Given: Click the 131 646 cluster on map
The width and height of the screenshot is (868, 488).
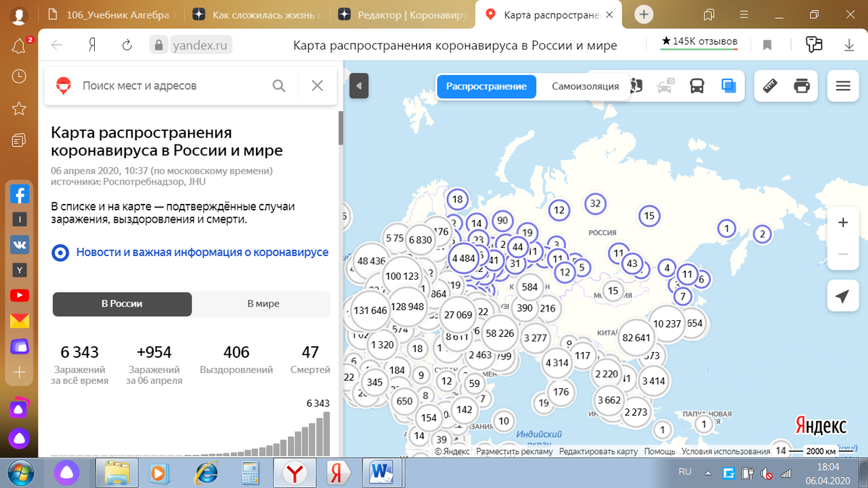Looking at the screenshot, I should 371,311.
